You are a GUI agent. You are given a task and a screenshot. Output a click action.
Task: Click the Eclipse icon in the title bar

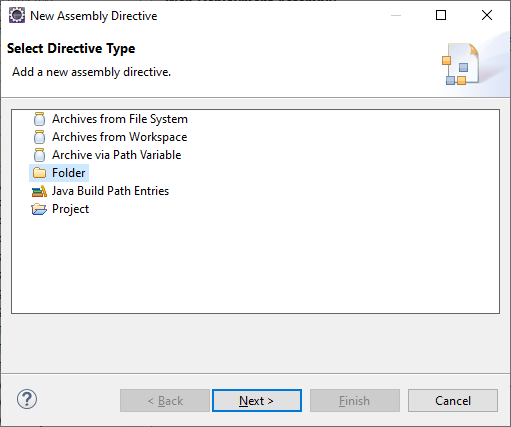click(x=17, y=15)
